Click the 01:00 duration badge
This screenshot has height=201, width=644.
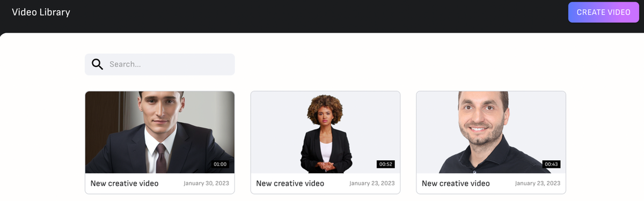tap(220, 164)
